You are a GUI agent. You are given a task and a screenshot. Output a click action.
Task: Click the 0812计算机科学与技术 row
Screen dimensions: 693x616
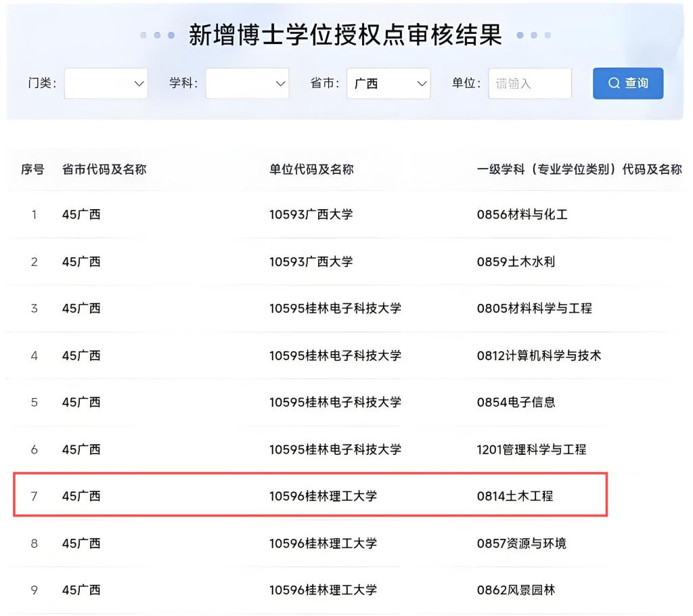(539, 355)
